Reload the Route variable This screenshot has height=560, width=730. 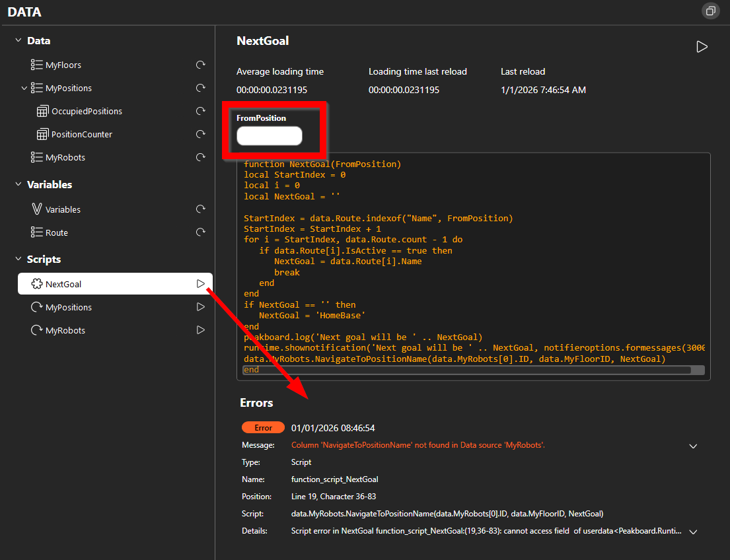coord(200,232)
